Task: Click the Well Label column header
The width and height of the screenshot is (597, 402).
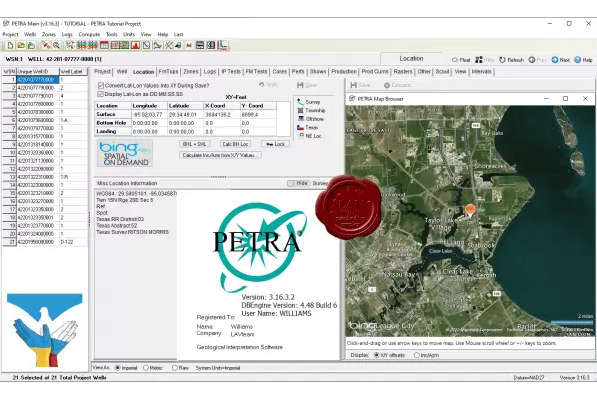Action: point(73,72)
